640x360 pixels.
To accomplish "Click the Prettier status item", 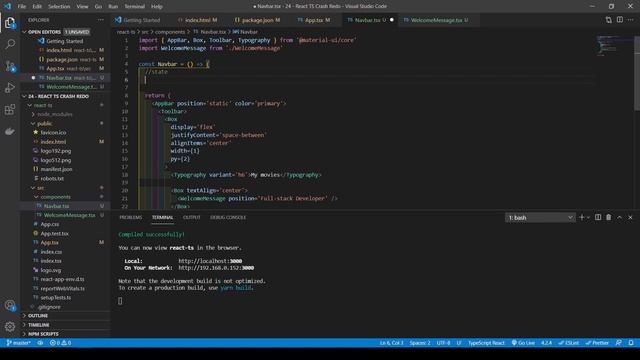I will pyautogui.click(x=597, y=343).
